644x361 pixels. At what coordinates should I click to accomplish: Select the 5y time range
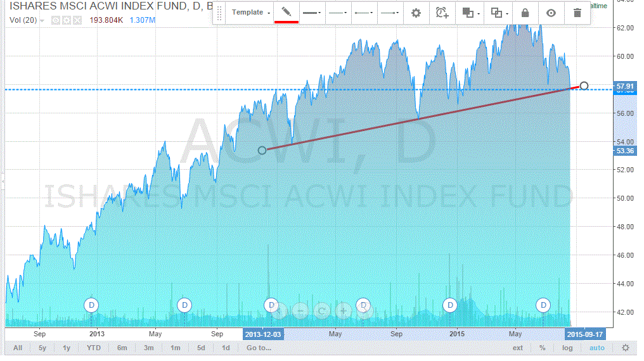pyautogui.click(x=42, y=348)
